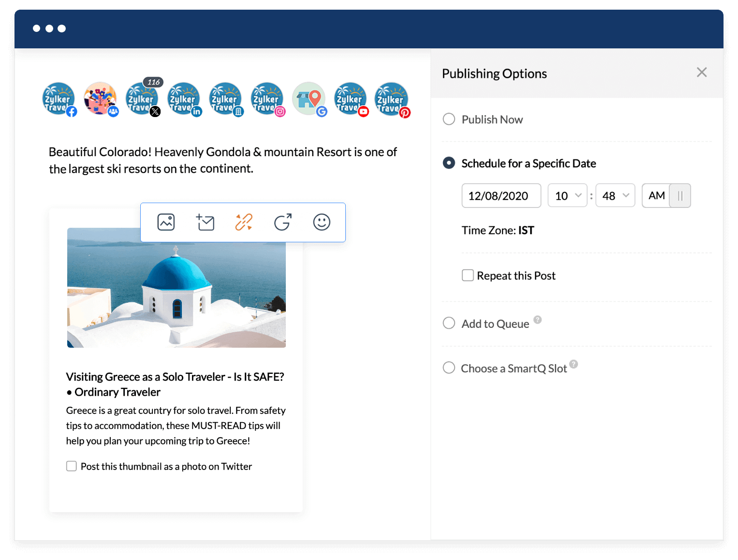This screenshot has height=560, width=738.
Task: Select the Zylker Travel Facebook channel
Action: click(59, 99)
